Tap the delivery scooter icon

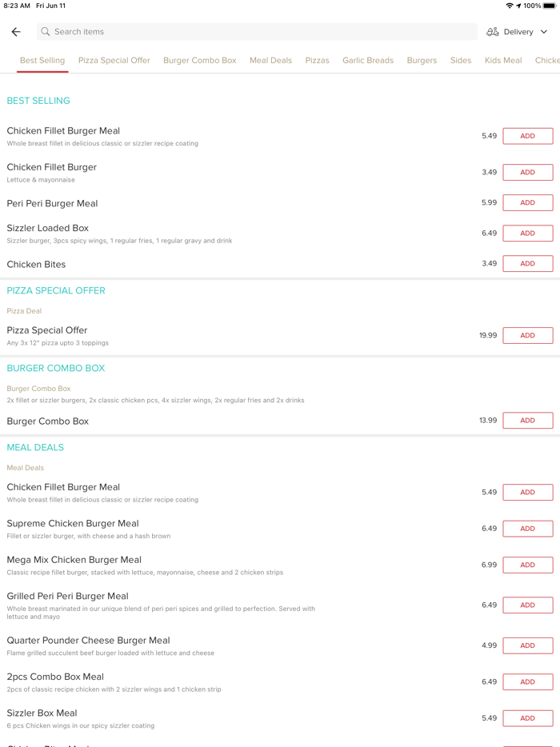(x=493, y=32)
